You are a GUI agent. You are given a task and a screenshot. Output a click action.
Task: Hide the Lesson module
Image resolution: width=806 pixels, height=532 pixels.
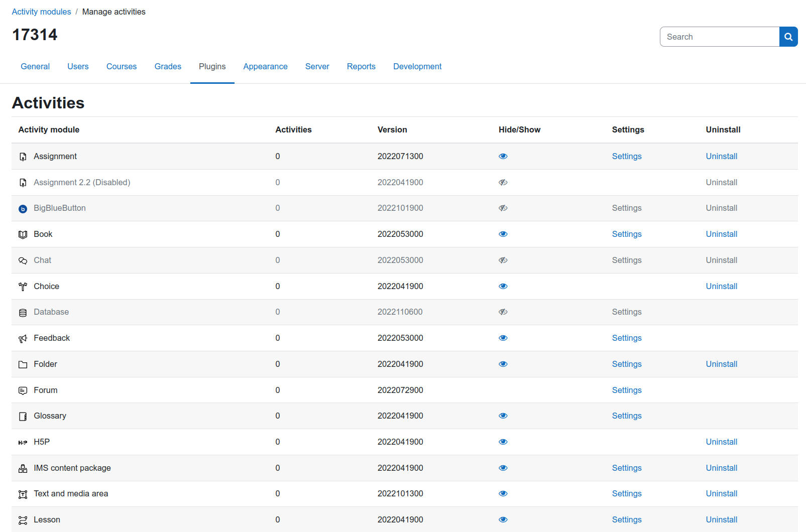(x=503, y=519)
